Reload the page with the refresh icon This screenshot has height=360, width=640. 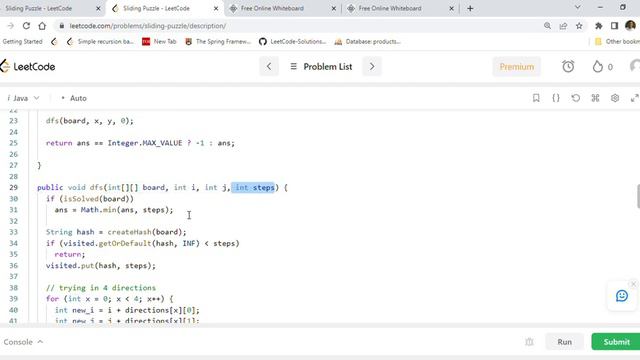point(26,26)
